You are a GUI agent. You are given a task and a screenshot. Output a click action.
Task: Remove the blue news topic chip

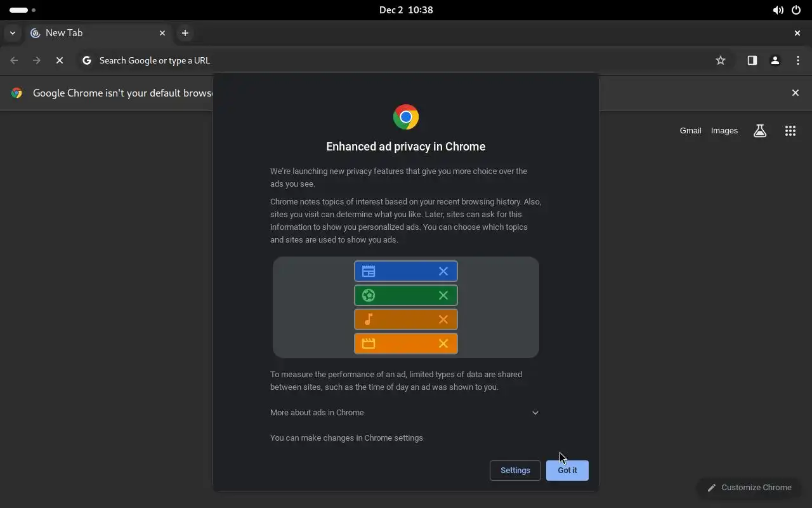coord(443,271)
